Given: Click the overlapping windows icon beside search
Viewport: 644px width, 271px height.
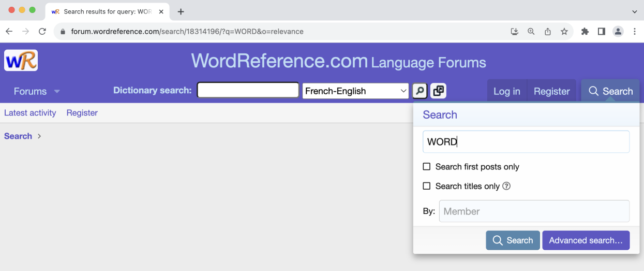Looking at the screenshot, I should [x=438, y=91].
